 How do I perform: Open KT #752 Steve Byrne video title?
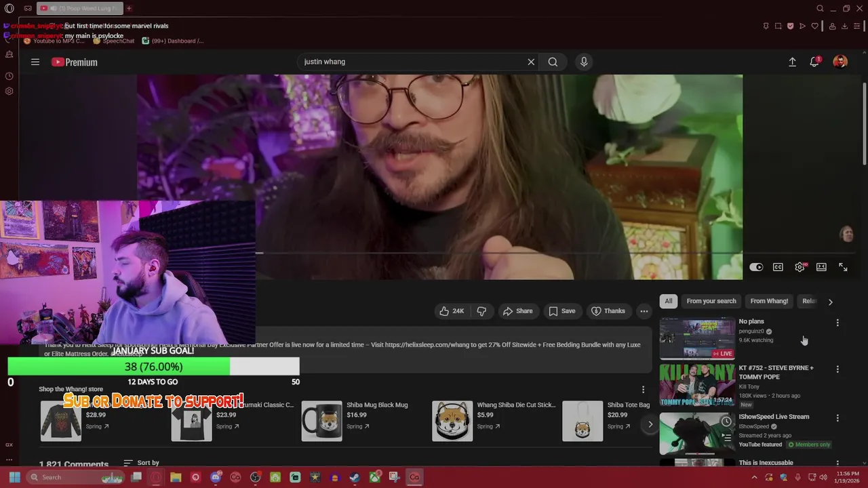(x=776, y=372)
